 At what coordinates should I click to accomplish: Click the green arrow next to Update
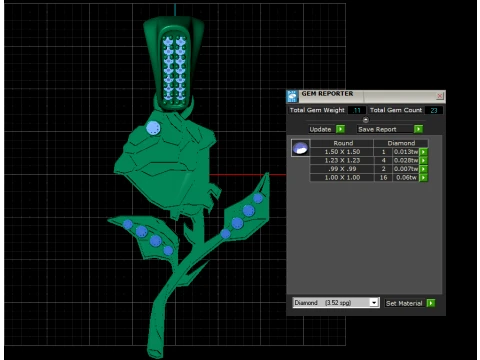340,129
